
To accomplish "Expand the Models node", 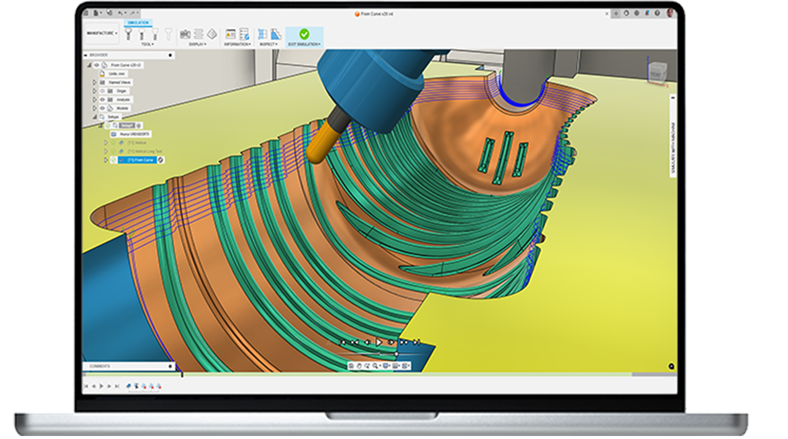I will coord(94,108).
